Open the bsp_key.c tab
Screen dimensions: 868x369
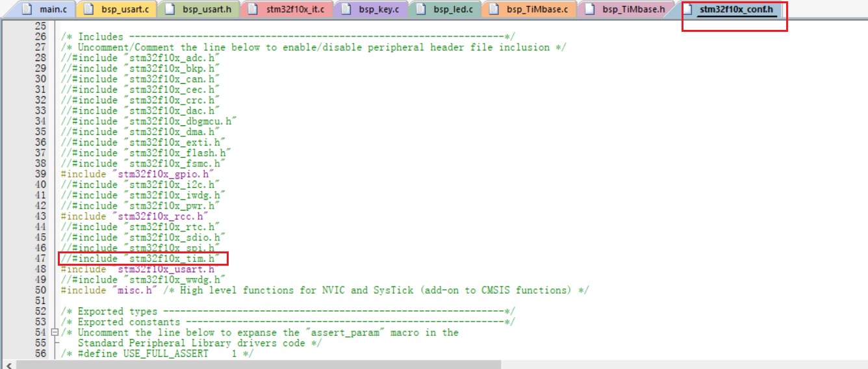pos(372,10)
